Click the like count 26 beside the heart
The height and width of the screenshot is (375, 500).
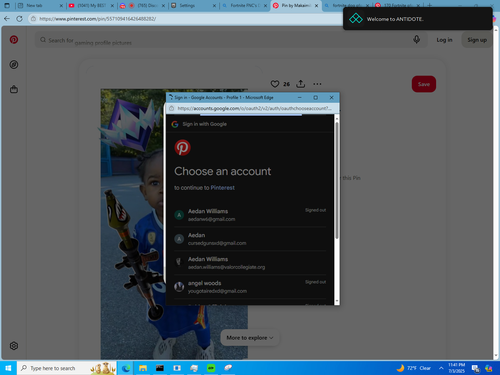[x=287, y=84]
